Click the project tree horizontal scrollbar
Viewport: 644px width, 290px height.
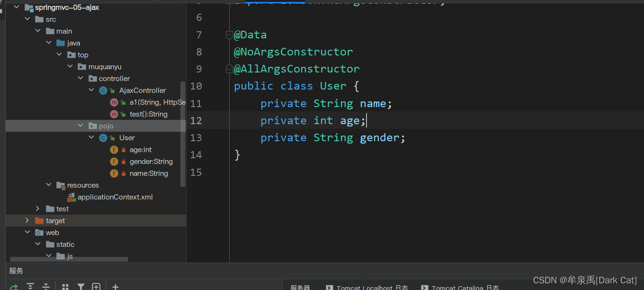[x=69, y=259]
